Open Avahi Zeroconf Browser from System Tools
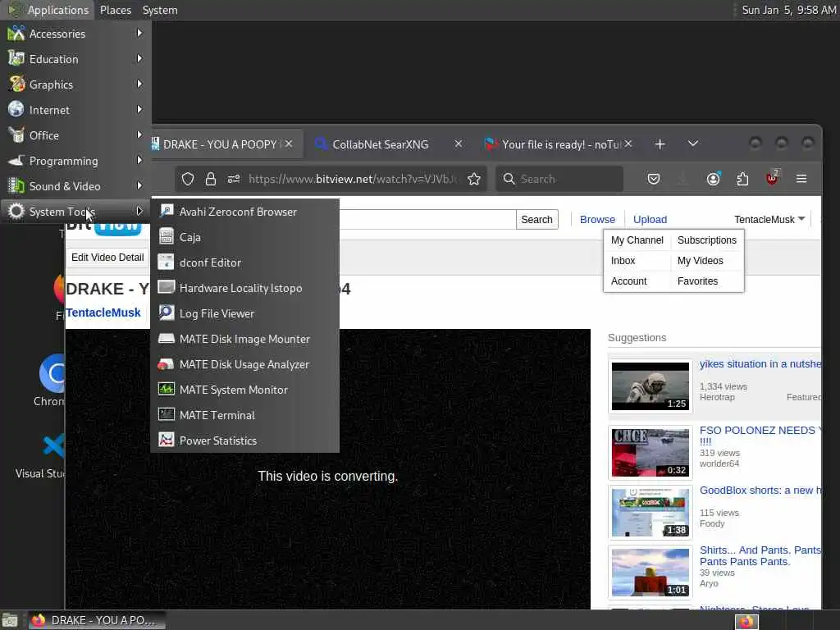840x630 pixels. pos(244,212)
